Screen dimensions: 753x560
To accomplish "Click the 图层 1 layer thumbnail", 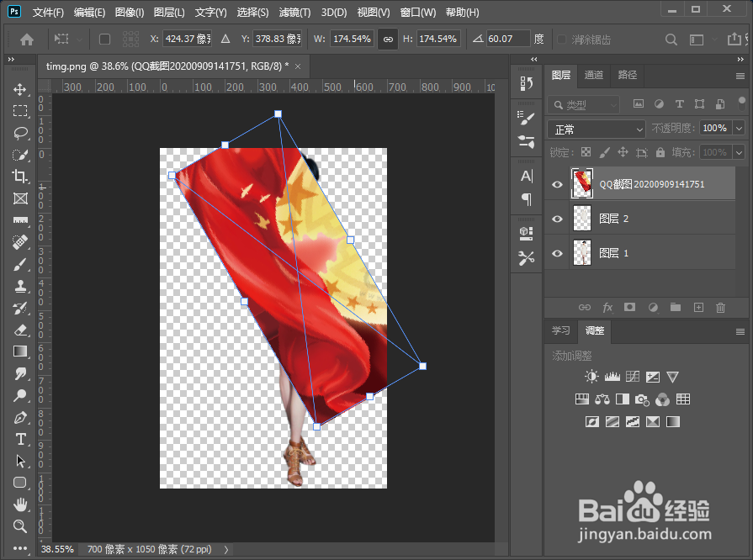I will tap(582, 253).
